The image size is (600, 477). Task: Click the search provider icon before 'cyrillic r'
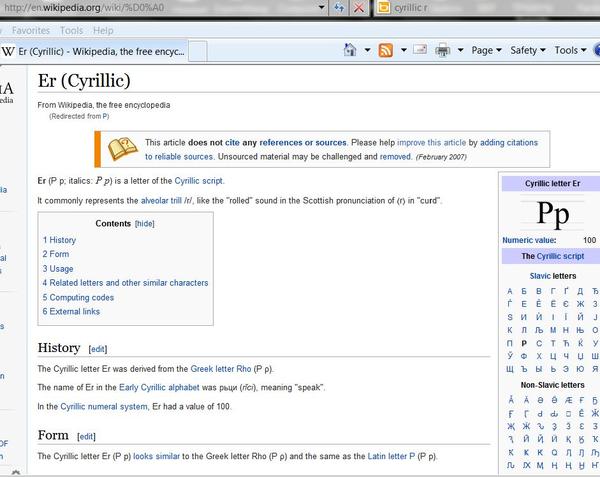coord(384,7)
